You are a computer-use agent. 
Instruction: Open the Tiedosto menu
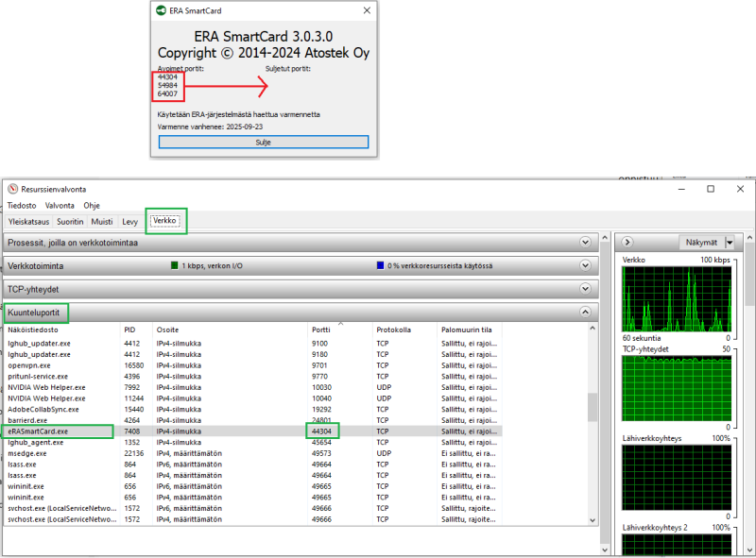[x=22, y=205]
